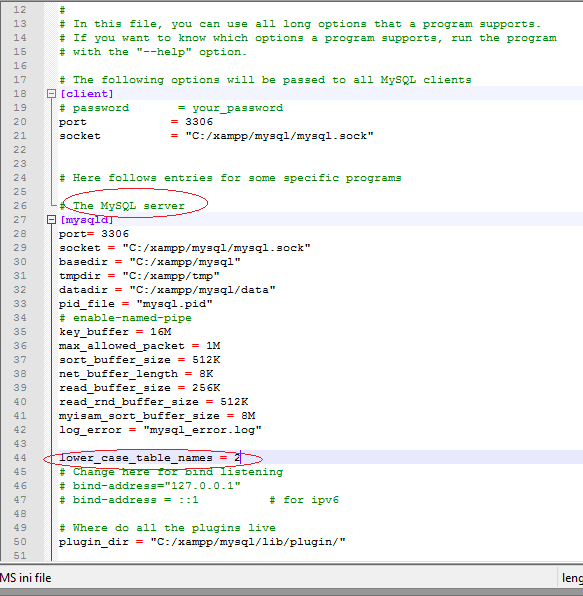583x596 pixels.
Task: Click the tmpdir "C:/xampp/tmp" line
Action: pos(139,276)
